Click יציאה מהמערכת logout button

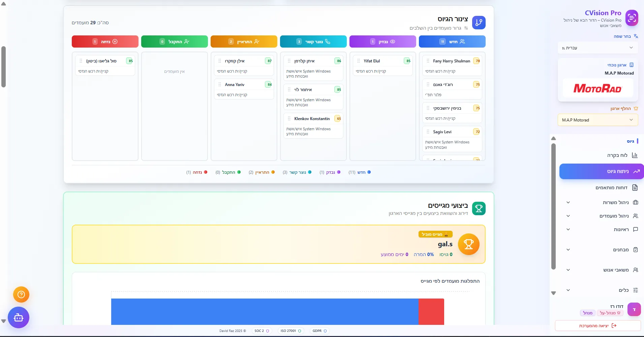tap(598, 326)
